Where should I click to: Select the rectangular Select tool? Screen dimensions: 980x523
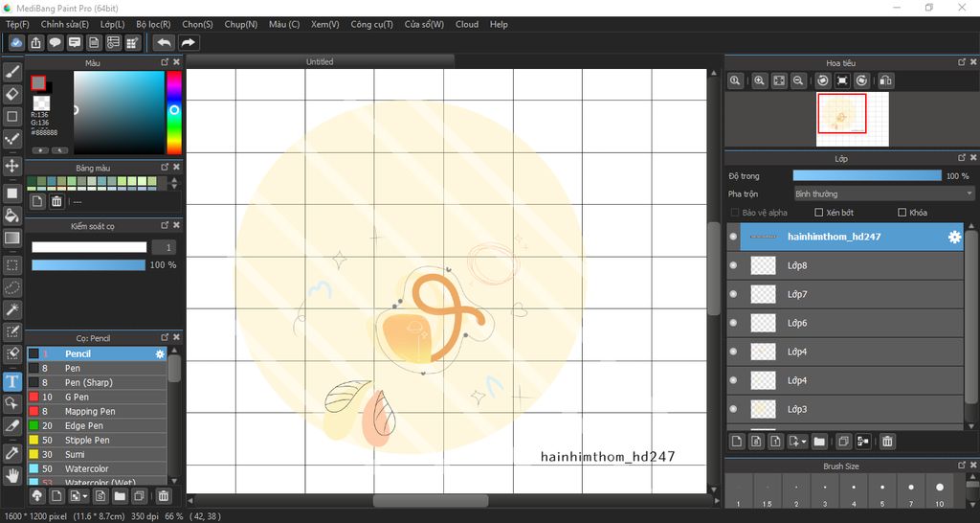(11, 265)
